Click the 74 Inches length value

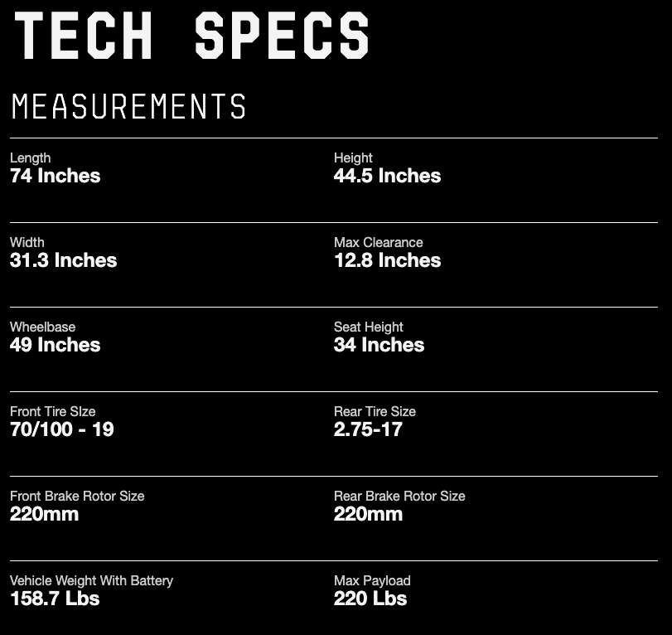[x=56, y=176]
